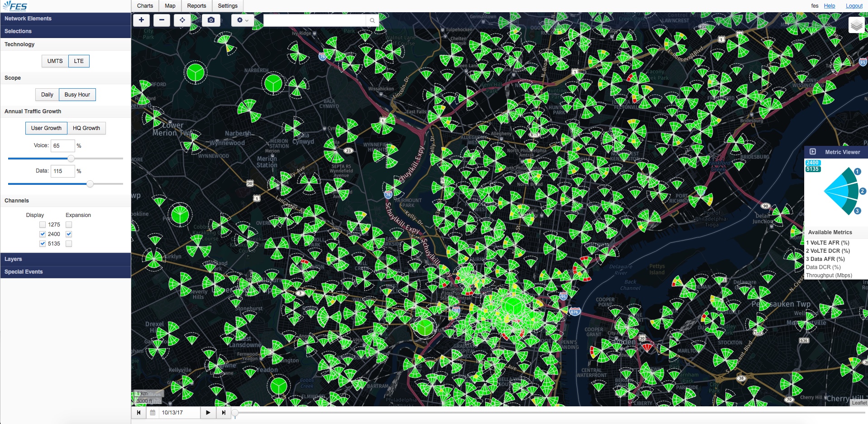Screen dimensions: 868x424
Task: Switch technology to UMTS
Action: [x=55, y=61]
